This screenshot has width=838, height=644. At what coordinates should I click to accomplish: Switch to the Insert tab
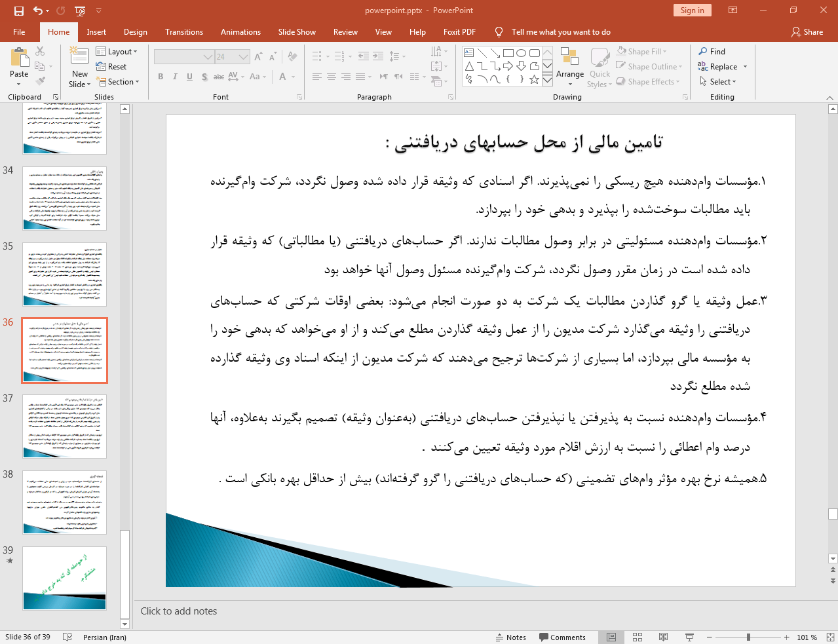point(96,32)
